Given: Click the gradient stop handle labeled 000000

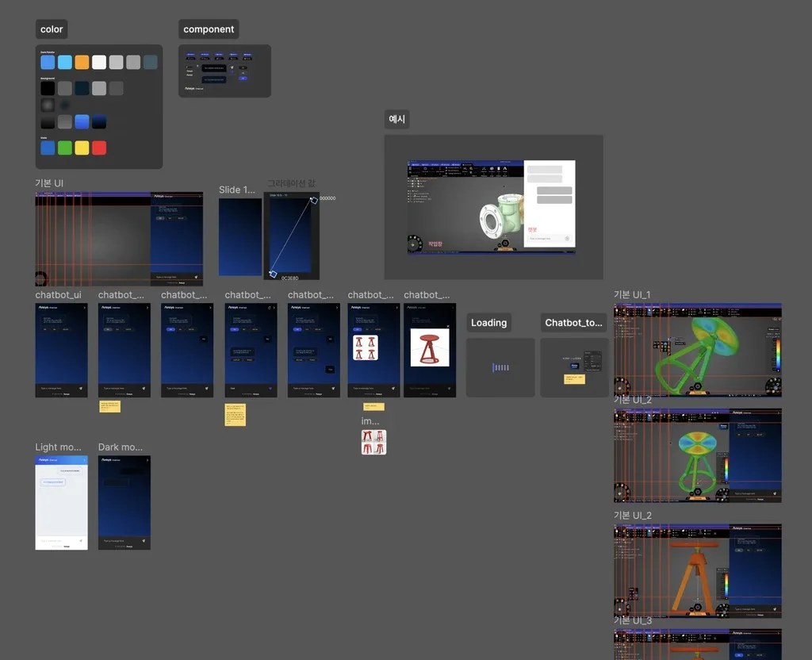Looking at the screenshot, I should click(314, 200).
